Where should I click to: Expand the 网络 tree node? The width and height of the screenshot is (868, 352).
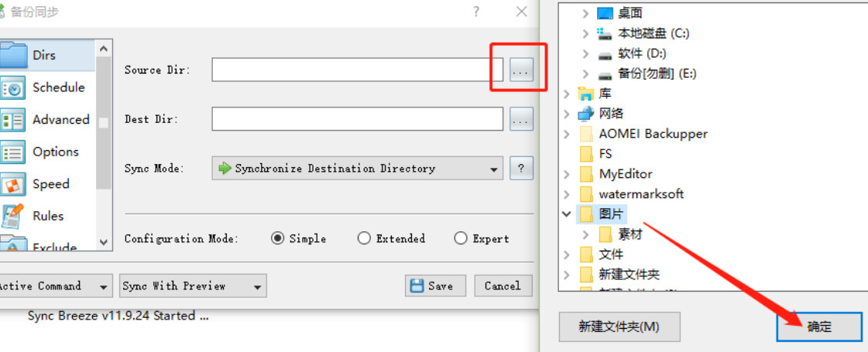point(566,114)
